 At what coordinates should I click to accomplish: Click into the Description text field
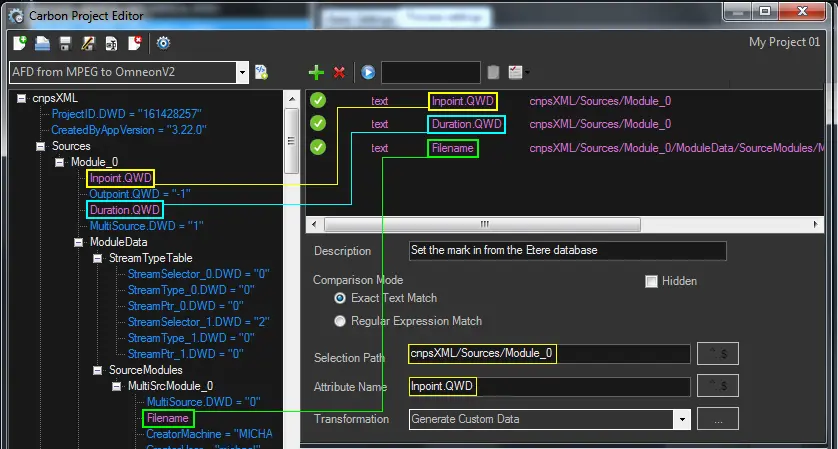click(567, 251)
